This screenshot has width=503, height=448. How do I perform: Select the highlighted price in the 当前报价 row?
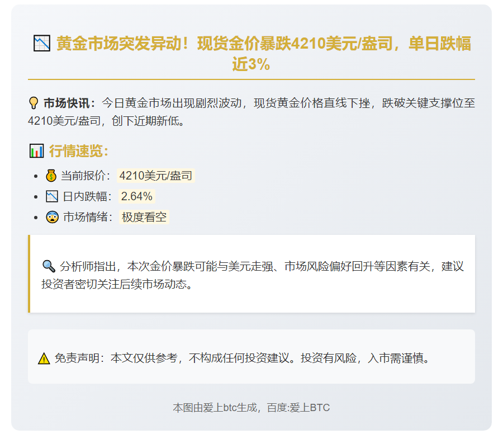pyautogui.click(x=156, y=176)
